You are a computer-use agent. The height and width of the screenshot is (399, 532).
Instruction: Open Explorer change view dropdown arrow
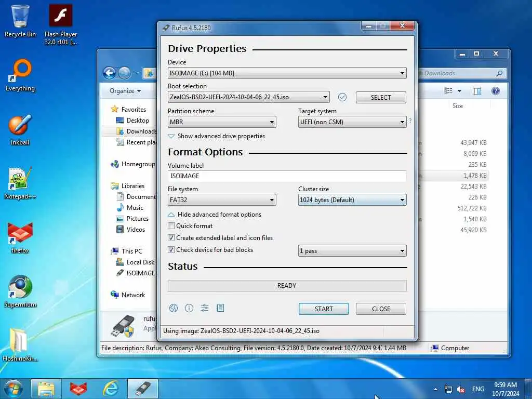[459, 91]
